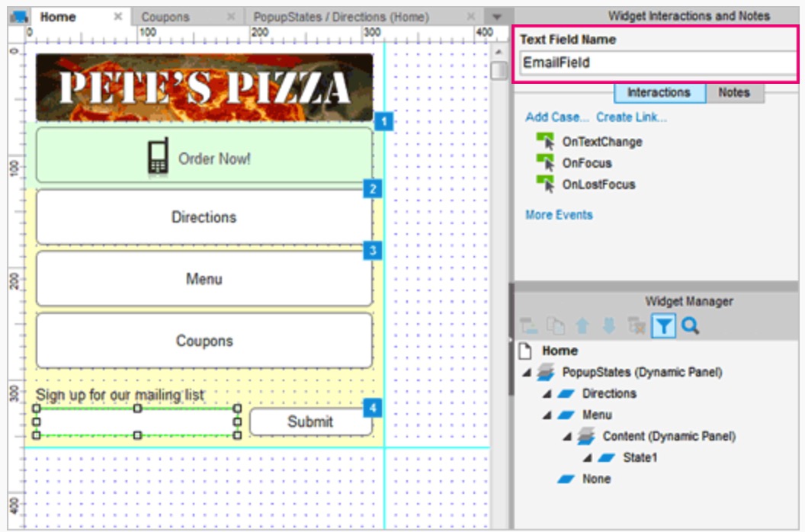Collapse the Directions state node

point(547,394)
